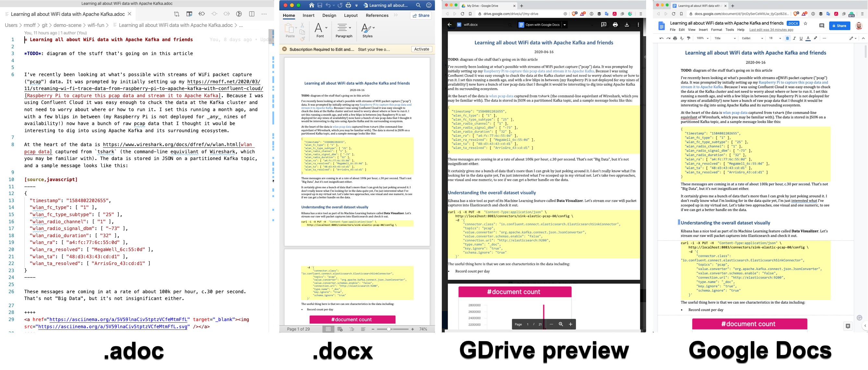The height and width of the screenshot is (370, 868).
Task: Click the highlight color pen in Docs
Action: (815, 38)
